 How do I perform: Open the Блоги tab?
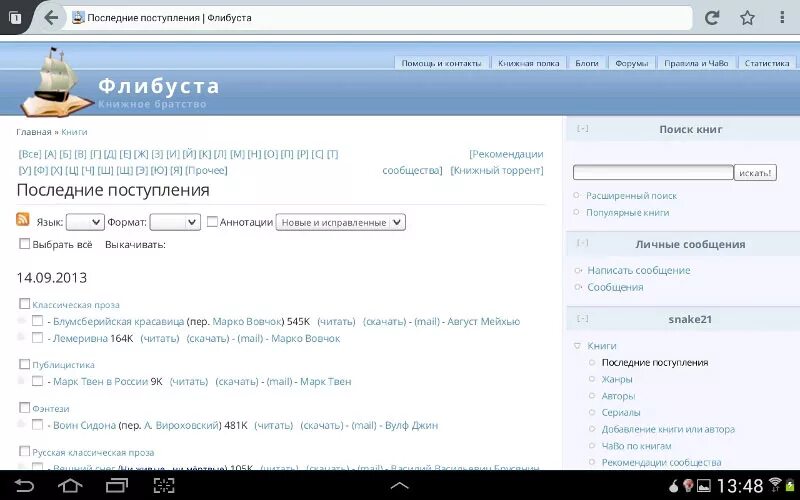(587, 63)
